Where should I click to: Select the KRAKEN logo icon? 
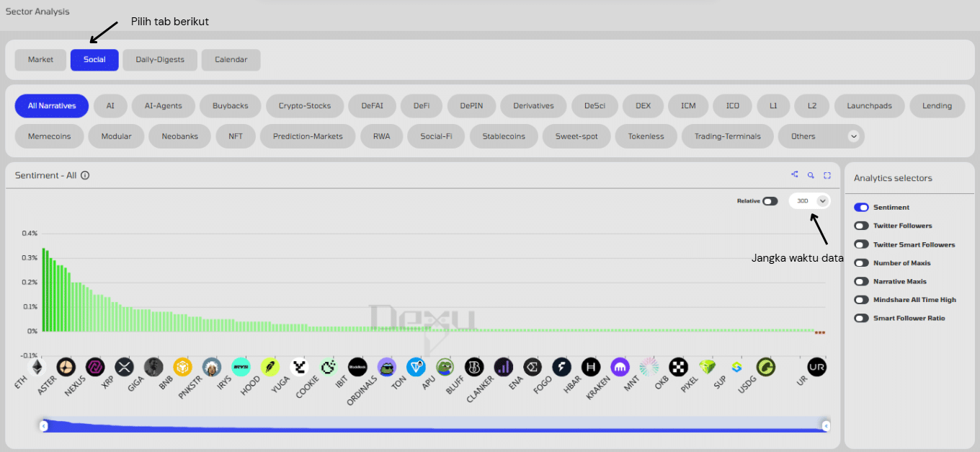[x=620, y=367]
